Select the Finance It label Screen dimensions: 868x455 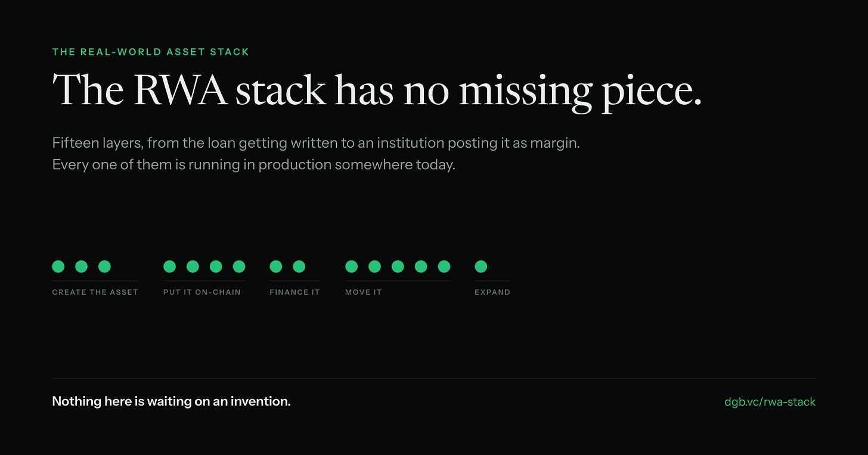click(x=294, y=292)
